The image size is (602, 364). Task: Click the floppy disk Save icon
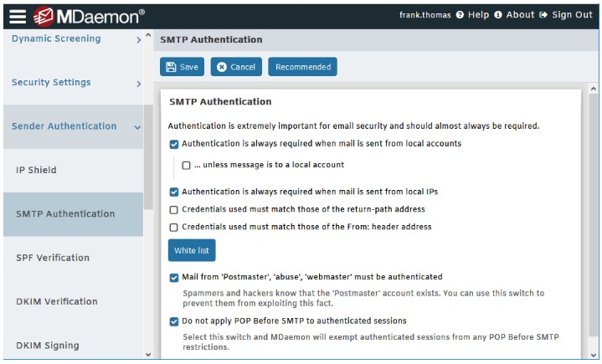click(171, 67)
